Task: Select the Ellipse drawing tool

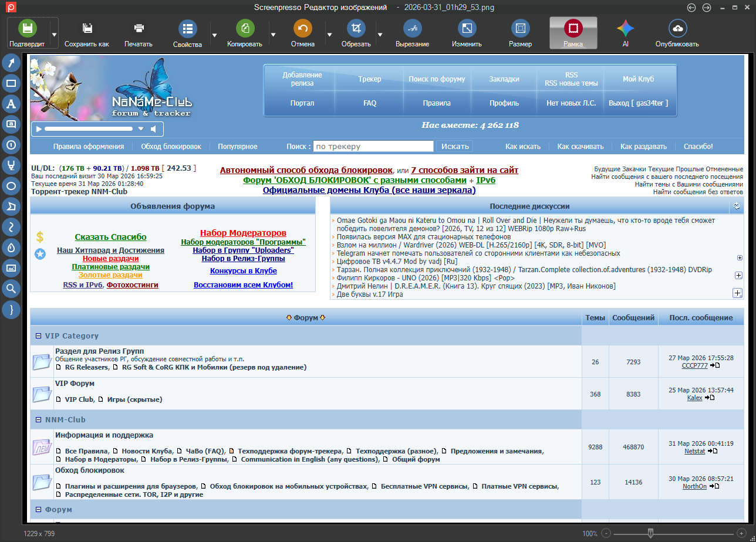Action: pos(11,186)
